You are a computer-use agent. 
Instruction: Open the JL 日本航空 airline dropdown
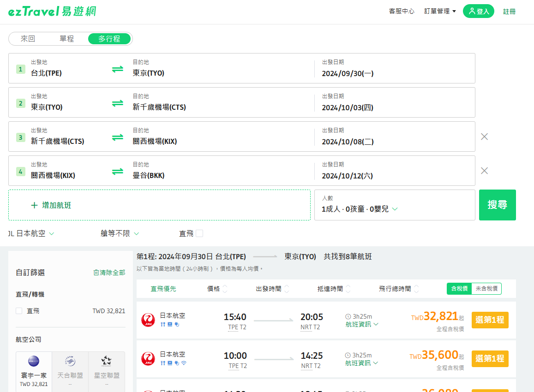point(31,233)
